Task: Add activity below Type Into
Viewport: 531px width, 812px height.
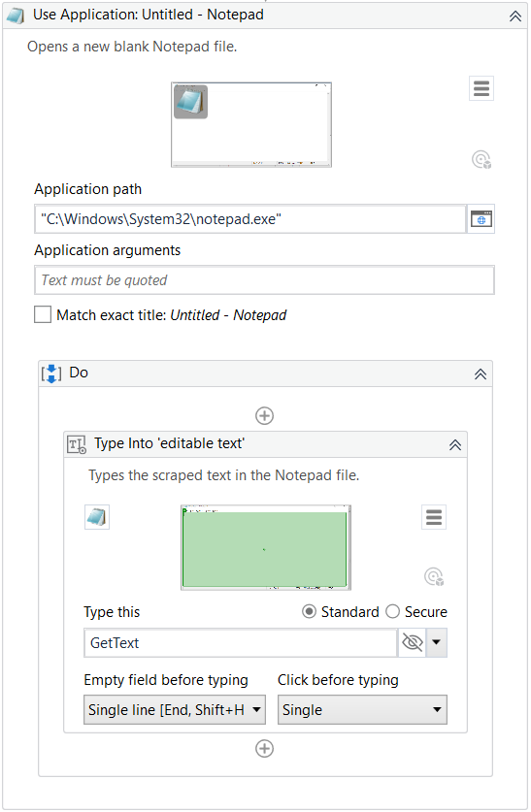Action: click(265, 749)
